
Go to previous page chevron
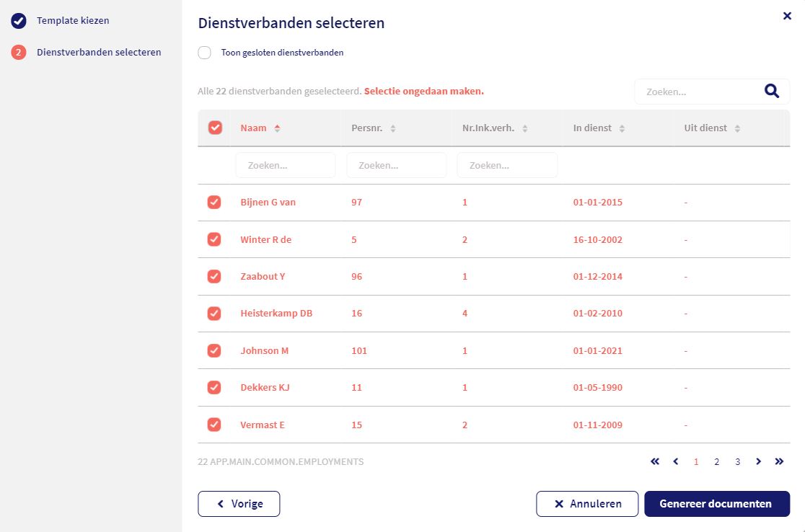coord(675,461)
